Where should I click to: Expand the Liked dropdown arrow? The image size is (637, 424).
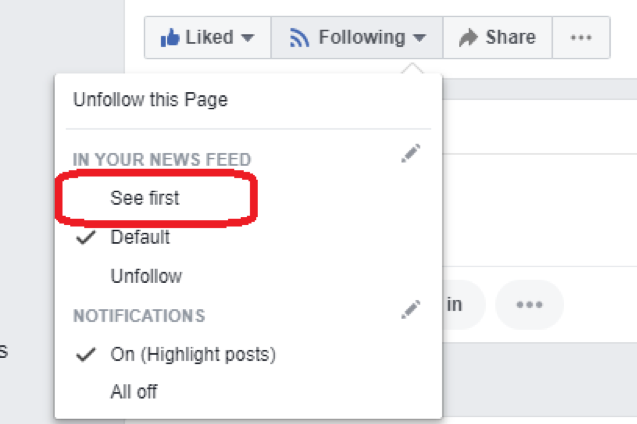248,39
